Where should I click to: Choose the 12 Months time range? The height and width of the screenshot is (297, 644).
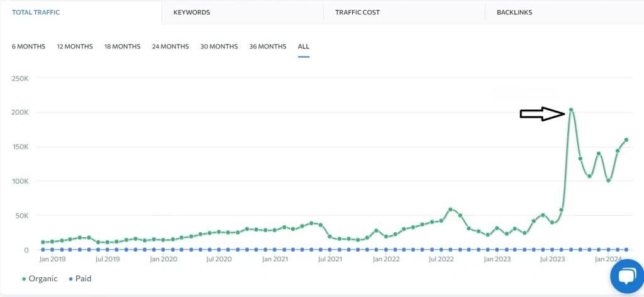pos(75,47)
